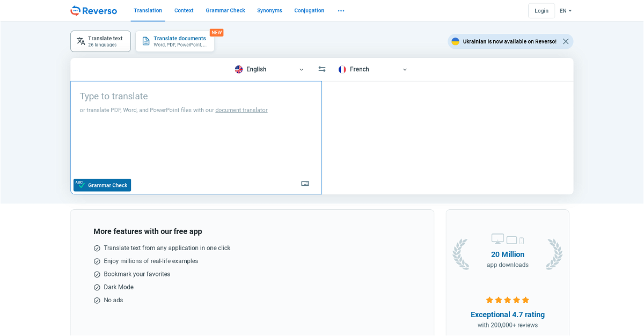Click the checkmark beside No ads

[x=97, y=301]
